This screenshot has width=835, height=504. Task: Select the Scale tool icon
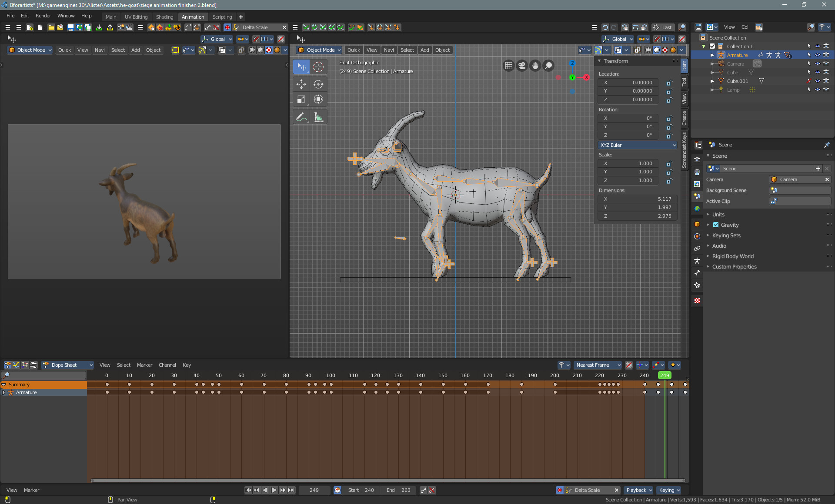point(301,99)
